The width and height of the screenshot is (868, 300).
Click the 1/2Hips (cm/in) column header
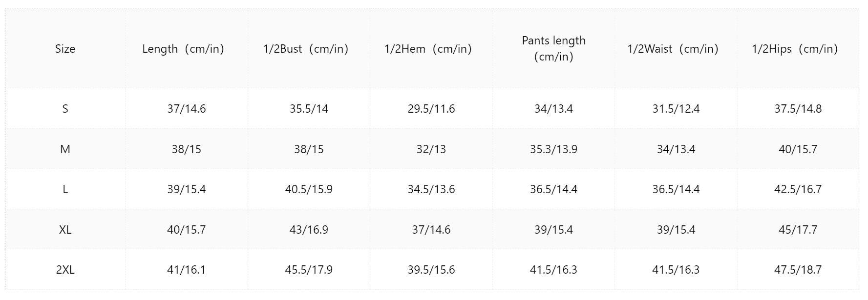(x=798, y=49)
